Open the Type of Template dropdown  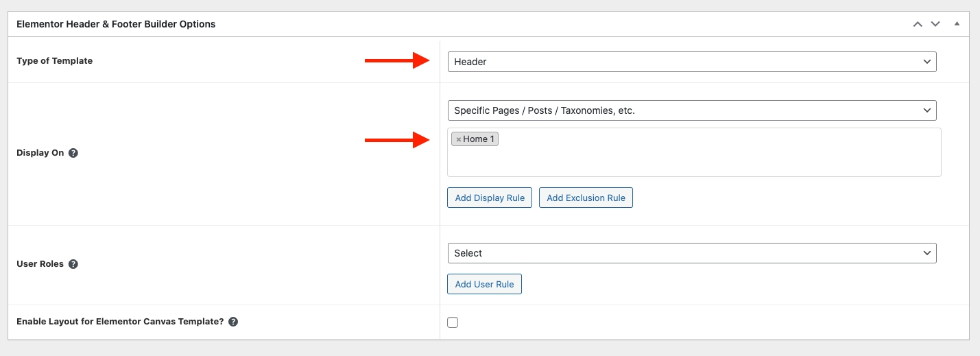coord(691,62)
